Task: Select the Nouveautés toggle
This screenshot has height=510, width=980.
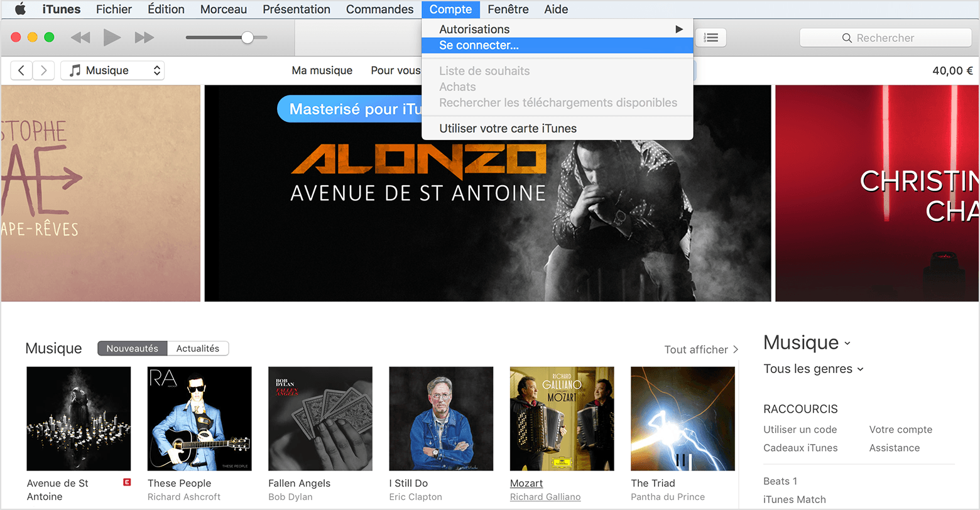Action: tap(132, 348)
